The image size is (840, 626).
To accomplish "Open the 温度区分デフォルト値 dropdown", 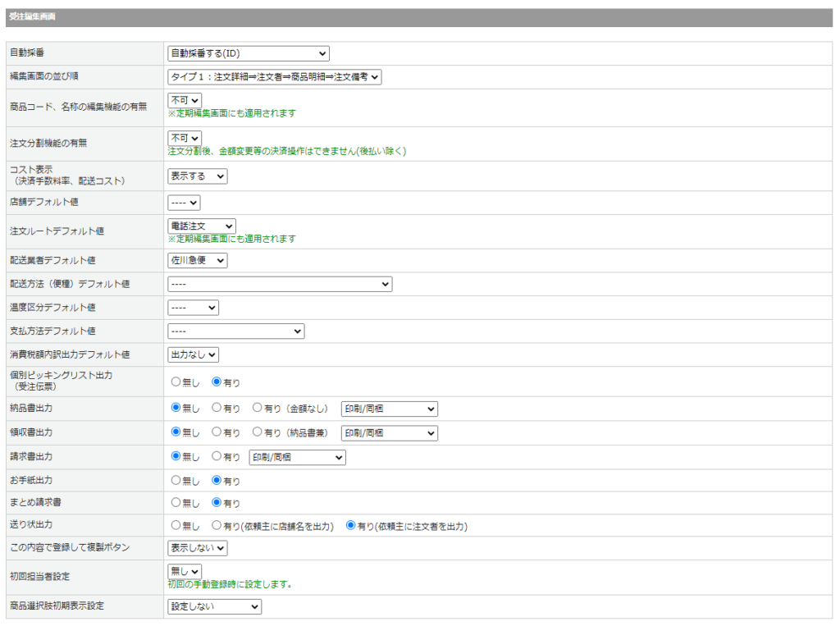I will [x=193, y=308].
